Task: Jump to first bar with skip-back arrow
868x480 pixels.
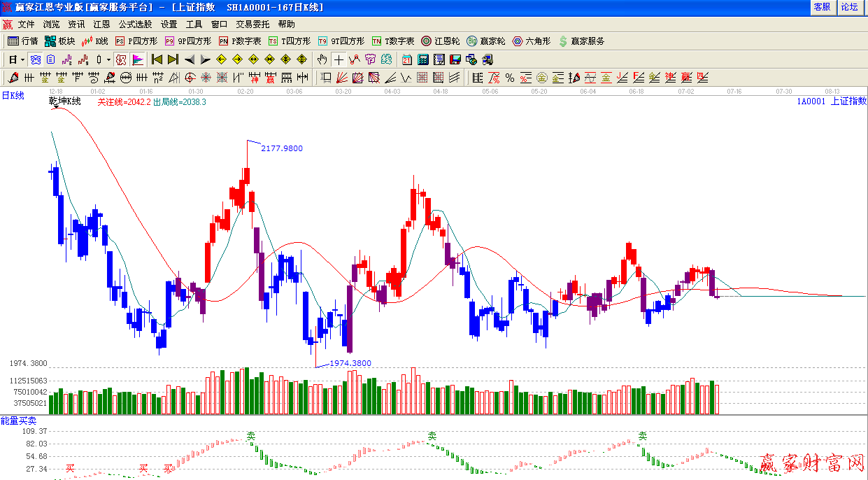Action: [157, 59]
